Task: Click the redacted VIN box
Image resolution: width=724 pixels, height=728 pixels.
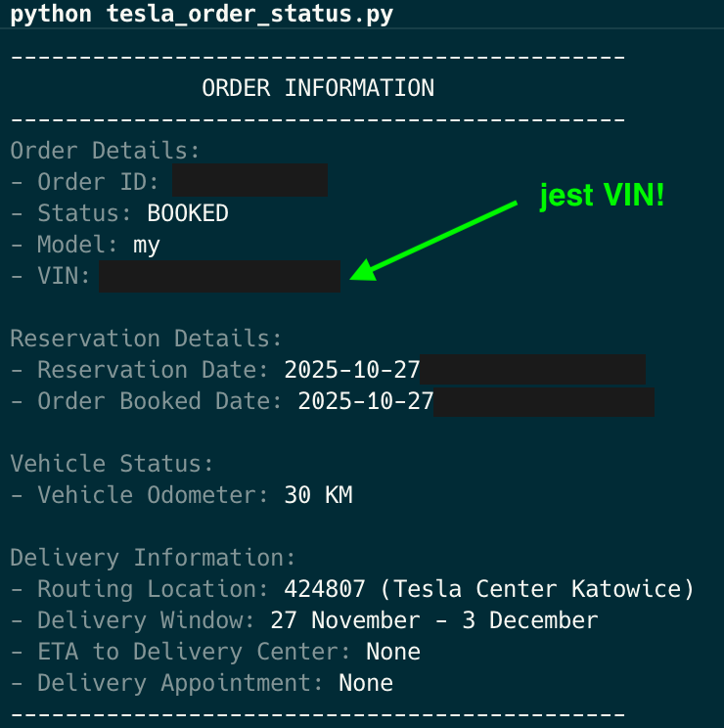Action: [x=219, y=276]
